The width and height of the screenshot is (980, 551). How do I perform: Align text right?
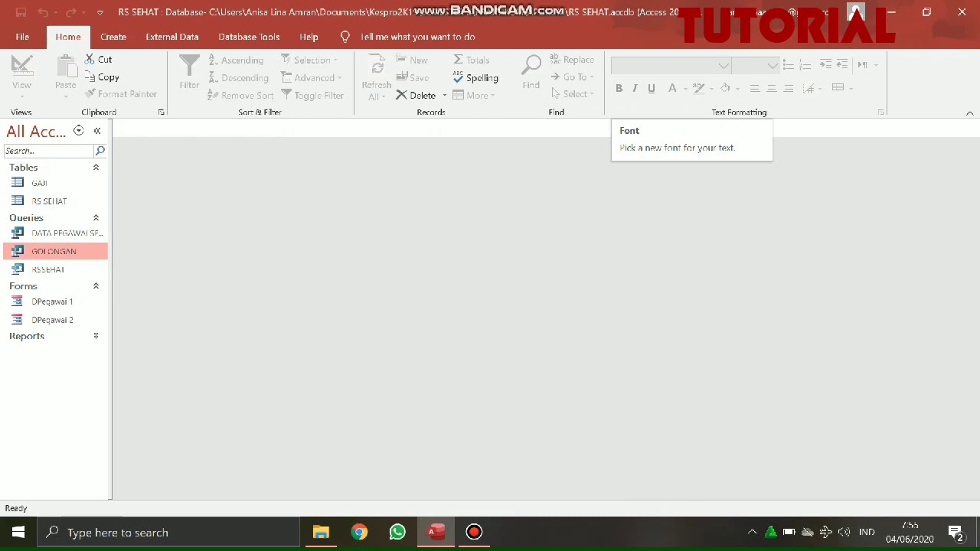coord(789,88)
